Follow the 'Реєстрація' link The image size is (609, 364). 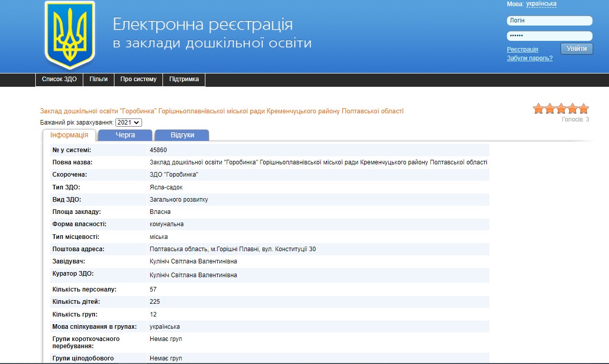522,50
